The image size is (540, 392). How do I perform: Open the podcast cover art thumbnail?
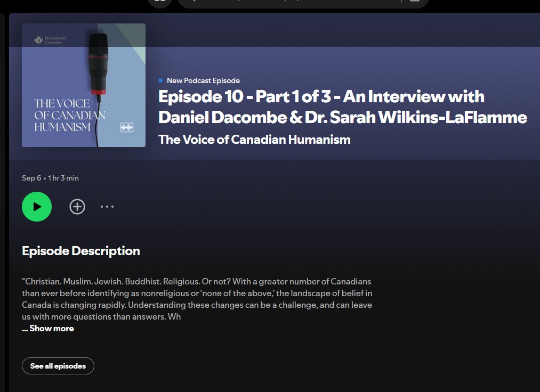point(83,85)
